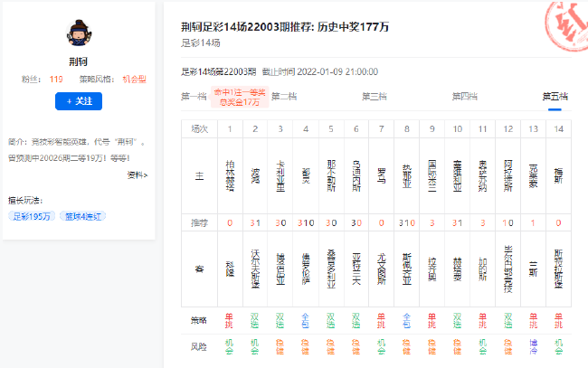
Task: Click the fans count 119
Action: click(x=56, y=80)
